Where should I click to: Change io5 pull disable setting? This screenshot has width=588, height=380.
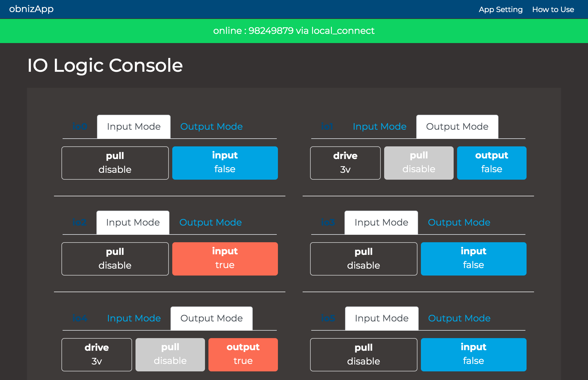coord(363,354)
